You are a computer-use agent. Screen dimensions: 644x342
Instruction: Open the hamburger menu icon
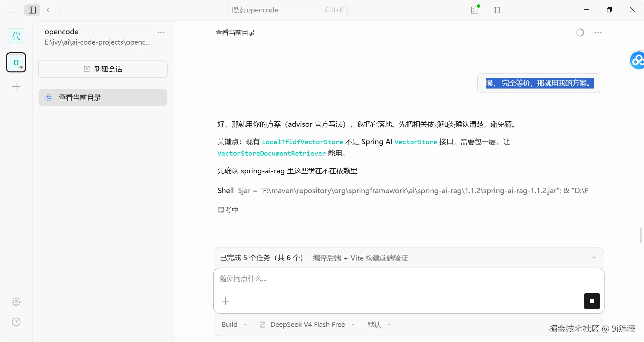(12, 10)
